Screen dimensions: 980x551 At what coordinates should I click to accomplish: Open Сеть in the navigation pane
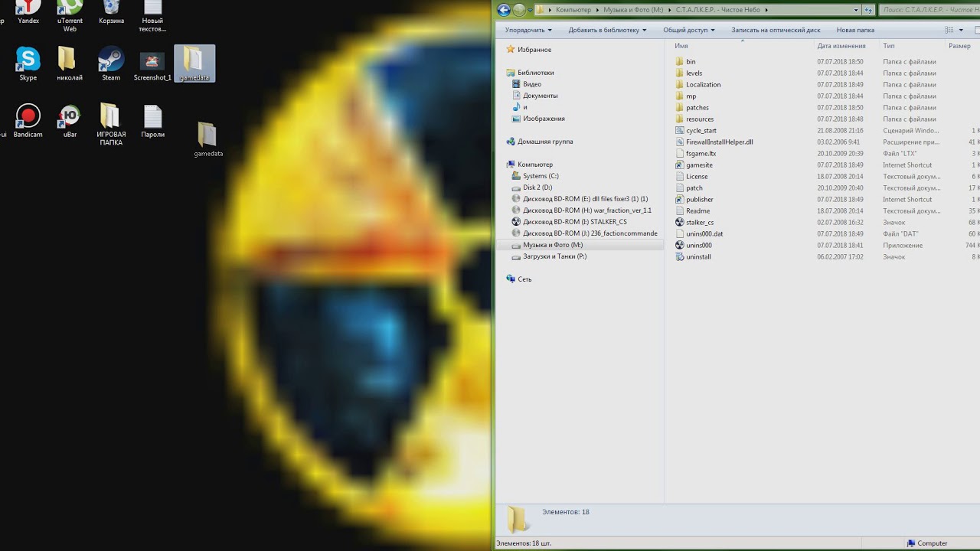coord(519,279)
